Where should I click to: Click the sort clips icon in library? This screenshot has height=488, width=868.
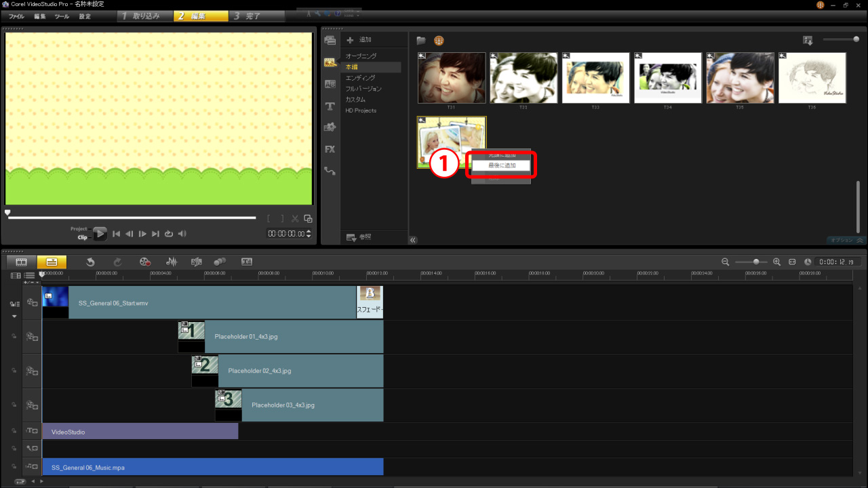807,41
